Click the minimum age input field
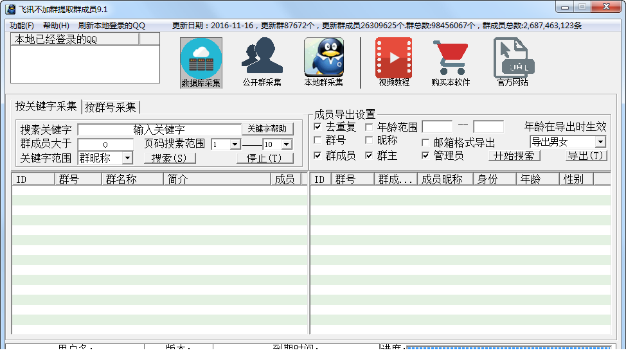Viewport: 626px width, 364px height. [x=437, y=126]
